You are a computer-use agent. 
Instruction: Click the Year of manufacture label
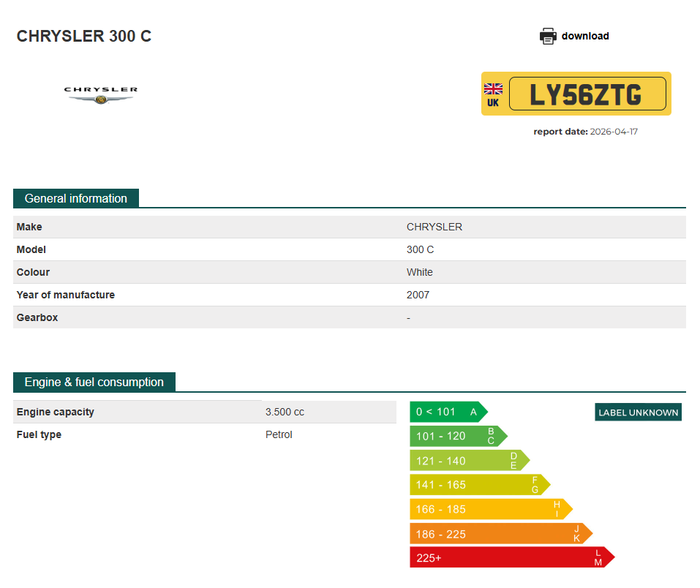pos(66,295)
